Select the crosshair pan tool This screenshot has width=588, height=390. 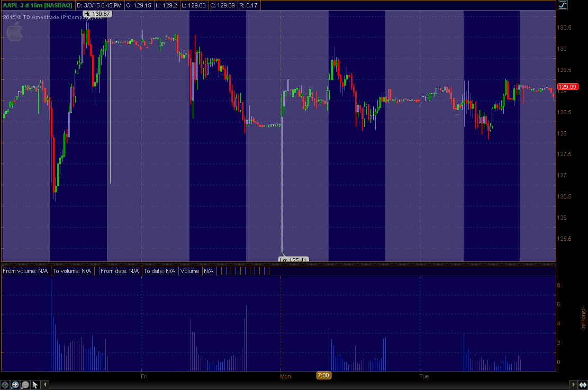pyautogui.click(x=5, y=385)
